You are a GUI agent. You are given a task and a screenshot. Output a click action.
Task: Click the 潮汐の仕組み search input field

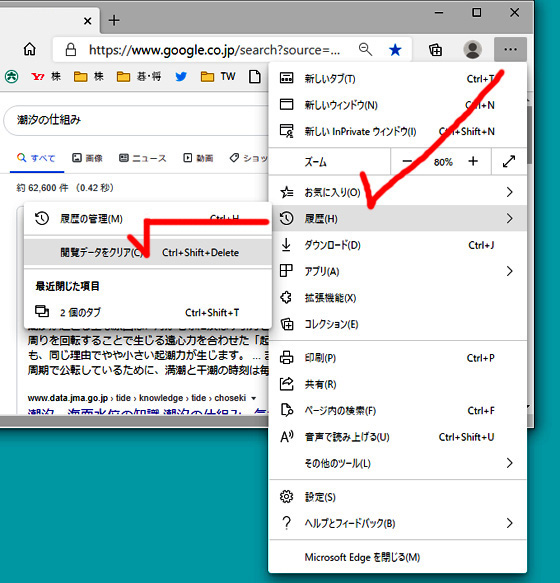(136, 120)
